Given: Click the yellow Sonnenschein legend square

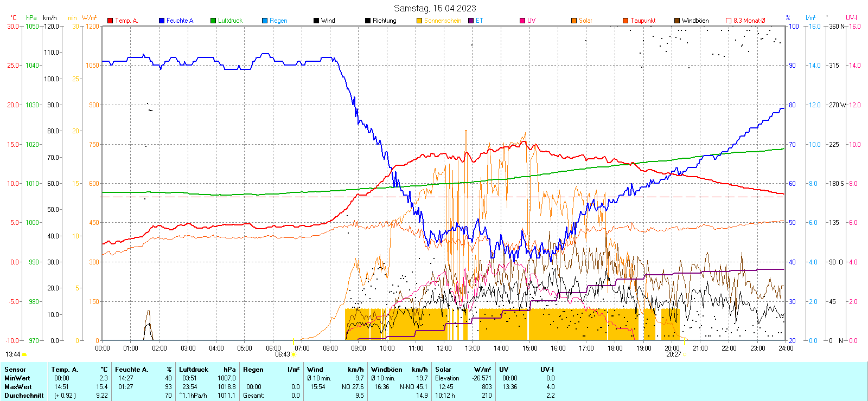Looking at the screenshot, I should click(x=419, y=21).
